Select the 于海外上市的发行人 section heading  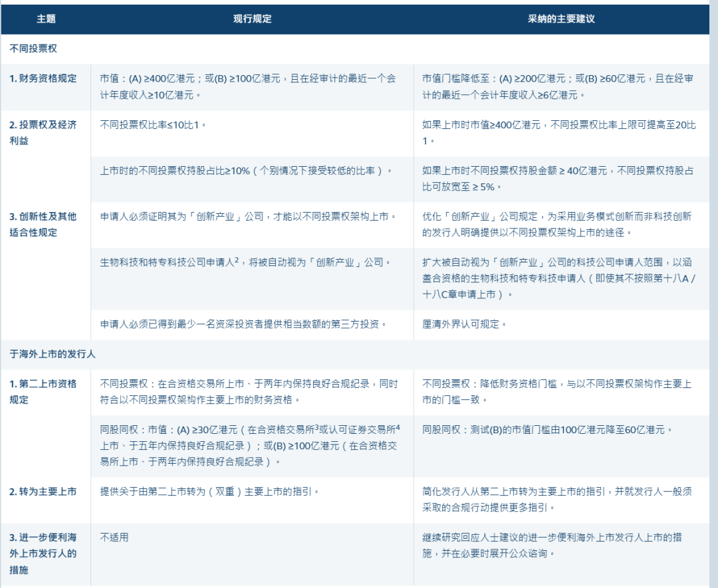pyautogui.click(x=53, y=353)
